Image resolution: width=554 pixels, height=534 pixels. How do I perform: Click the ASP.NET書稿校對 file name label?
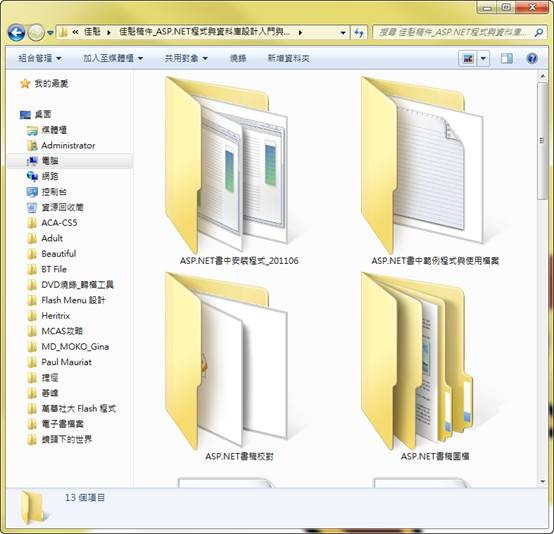tap(239, 457)
